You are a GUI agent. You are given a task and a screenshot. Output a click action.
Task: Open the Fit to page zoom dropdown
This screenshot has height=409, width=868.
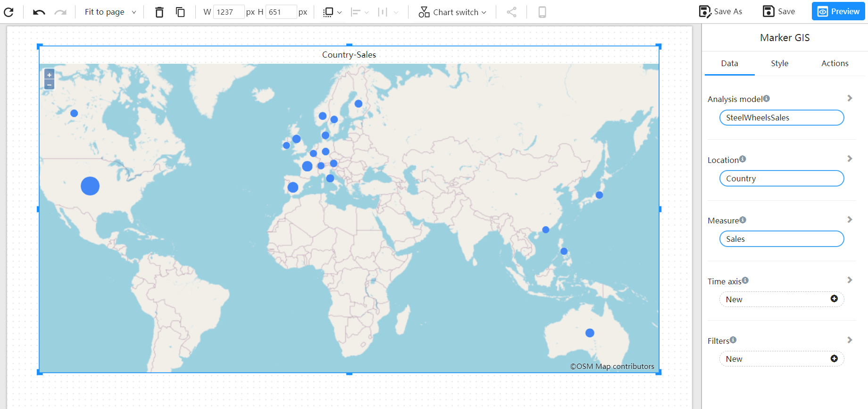tap(110, 12)
